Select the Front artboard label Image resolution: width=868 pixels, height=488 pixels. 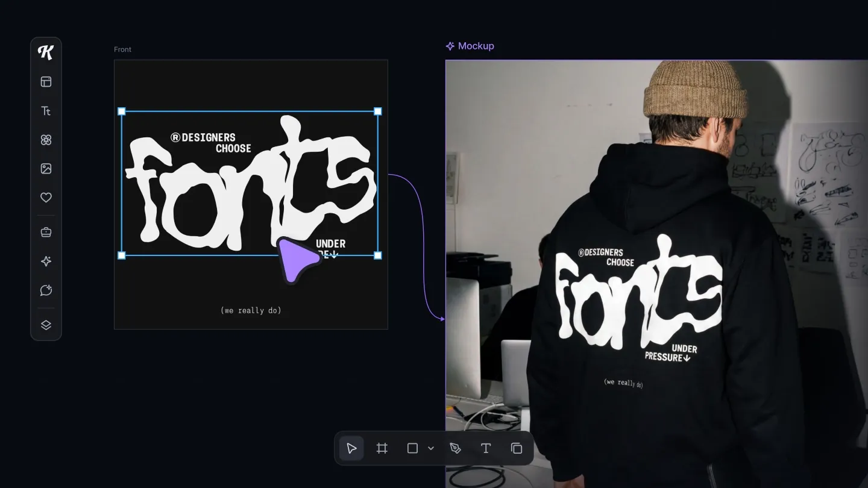pos(122,49)
